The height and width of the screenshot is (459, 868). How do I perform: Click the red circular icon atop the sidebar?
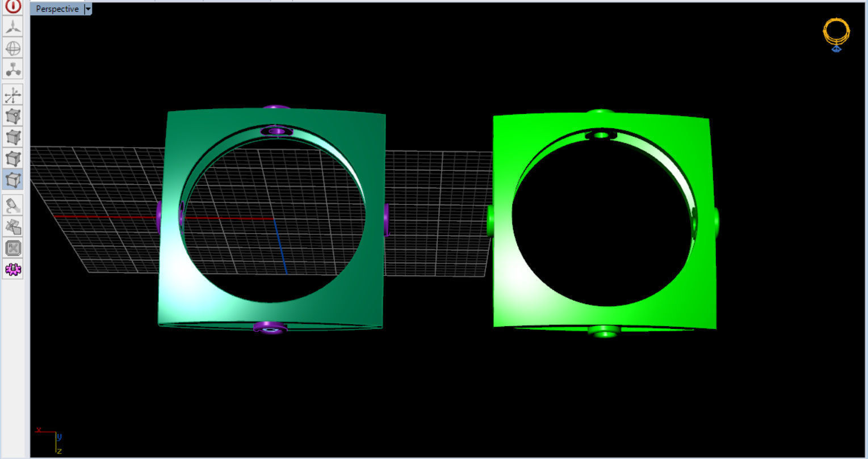click(13, 6)
